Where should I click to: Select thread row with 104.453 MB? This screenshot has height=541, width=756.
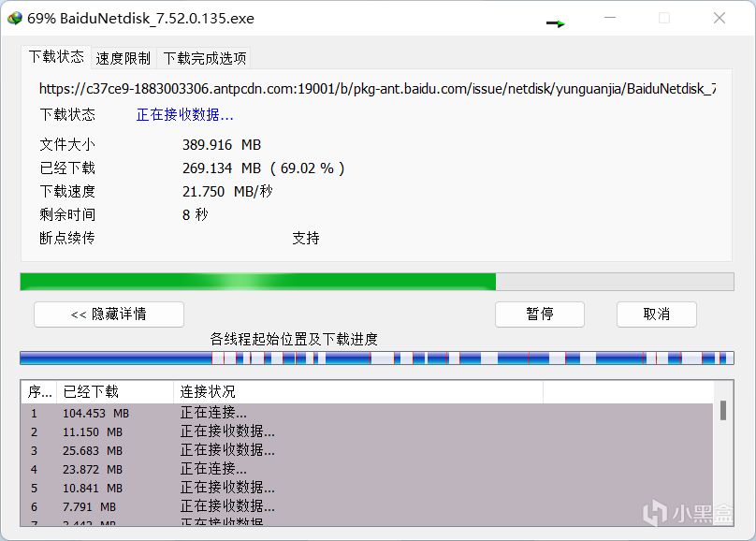coord(367,413)
